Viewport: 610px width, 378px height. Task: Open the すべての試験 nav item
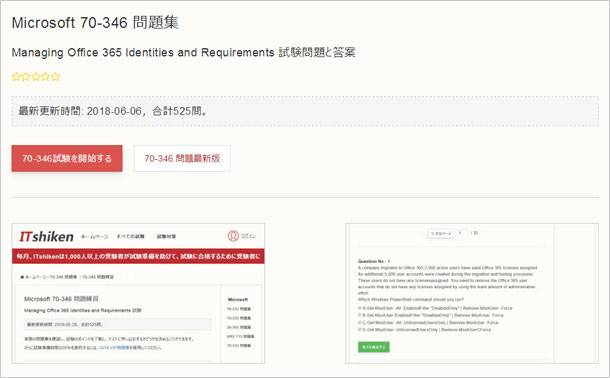click(x=131, y=236)
